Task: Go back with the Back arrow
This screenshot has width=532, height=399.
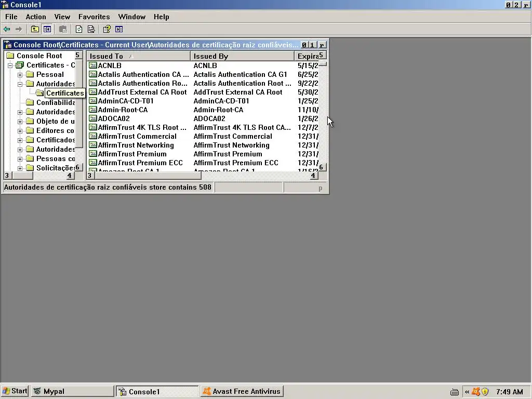Action: click(7, 29)
